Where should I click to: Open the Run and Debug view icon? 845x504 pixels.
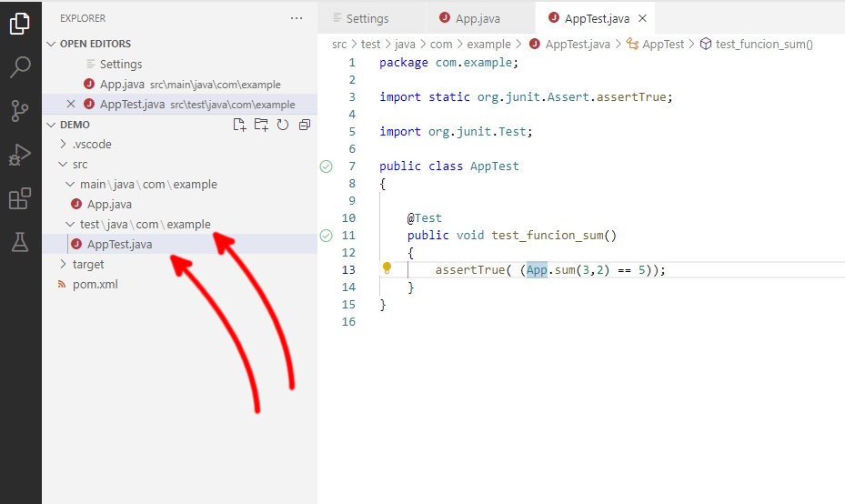coord(20,155)
